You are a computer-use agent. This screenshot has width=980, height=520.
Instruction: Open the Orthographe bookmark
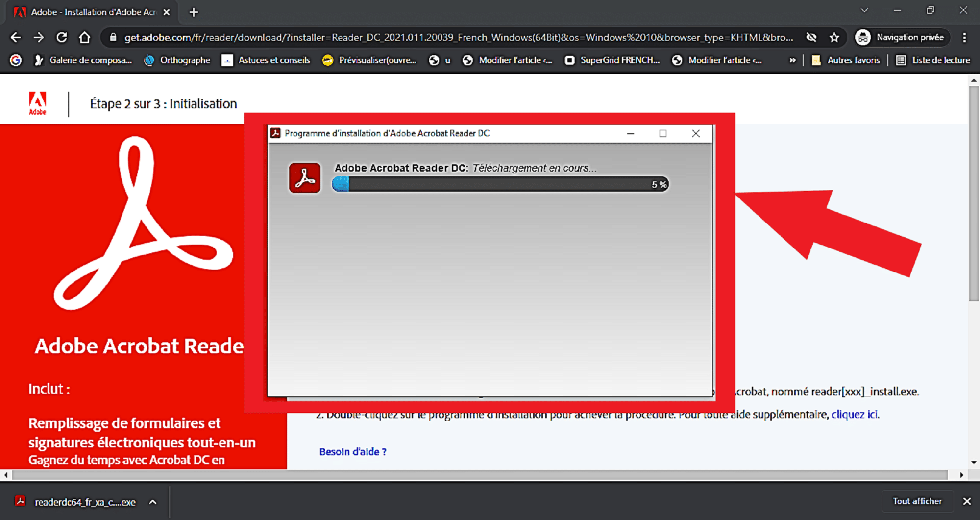click(177, 60)
